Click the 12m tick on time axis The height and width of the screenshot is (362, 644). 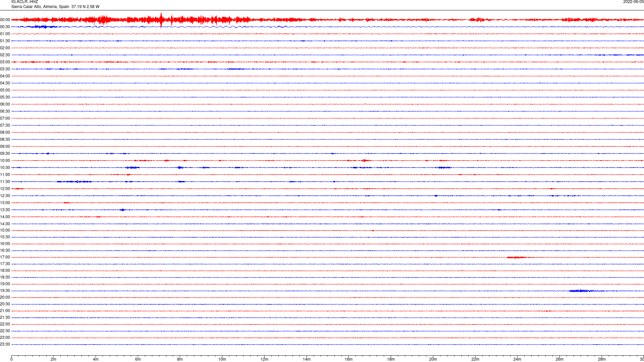click(x=264, y=359)
